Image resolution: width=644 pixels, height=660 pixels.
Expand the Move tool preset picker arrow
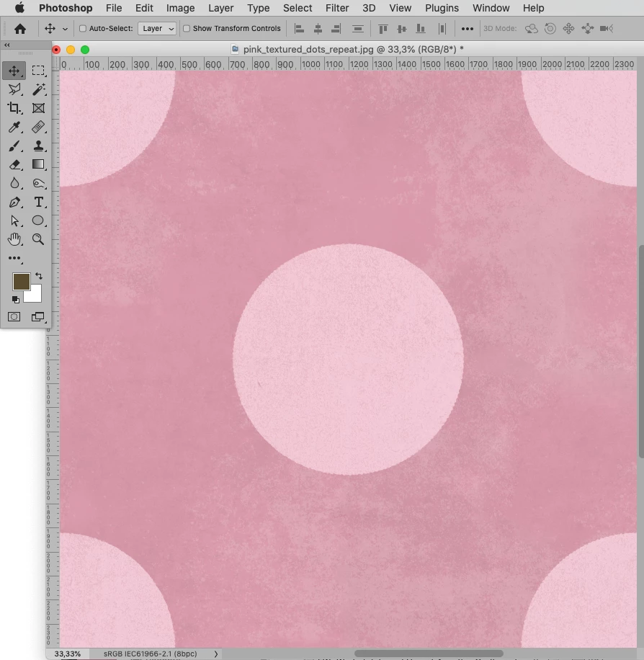click(x=65, y=29)
